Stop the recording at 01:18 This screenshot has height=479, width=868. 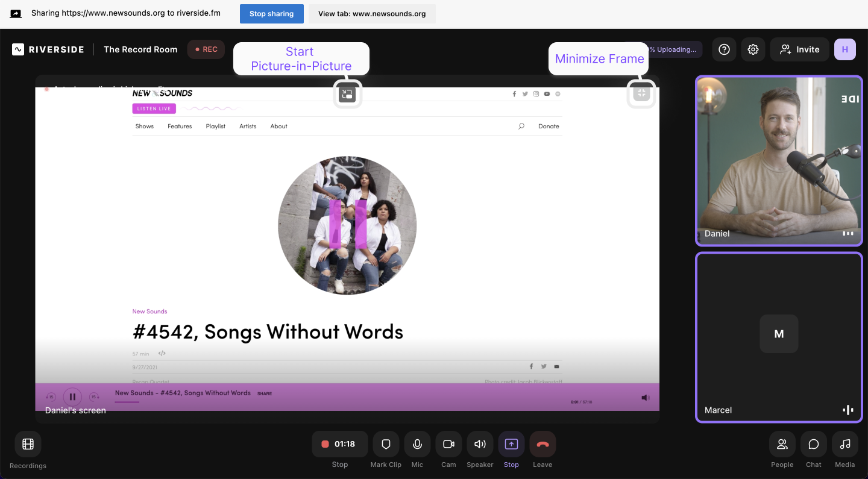pyautogui.click(x=339, y=444)
